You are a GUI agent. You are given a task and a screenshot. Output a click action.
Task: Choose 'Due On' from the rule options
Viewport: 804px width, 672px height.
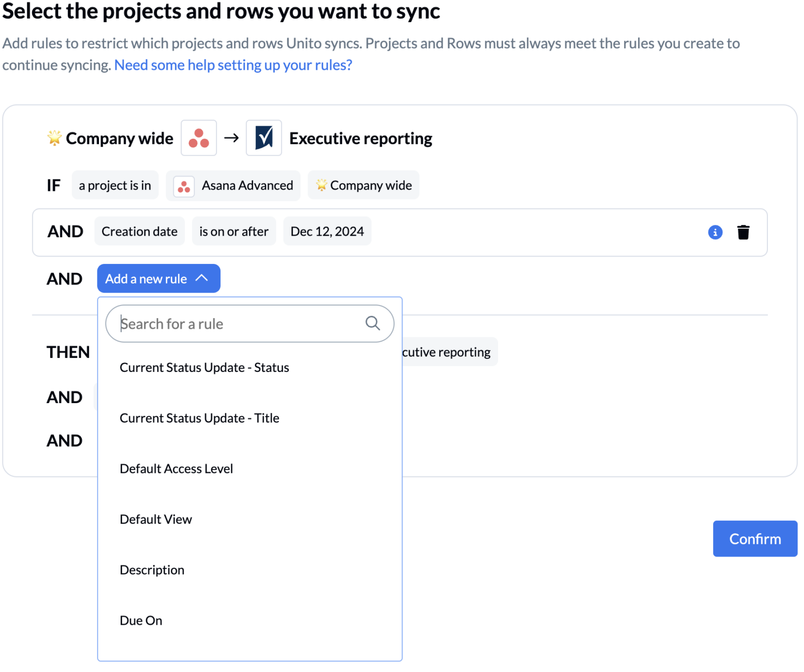(141, 620)
